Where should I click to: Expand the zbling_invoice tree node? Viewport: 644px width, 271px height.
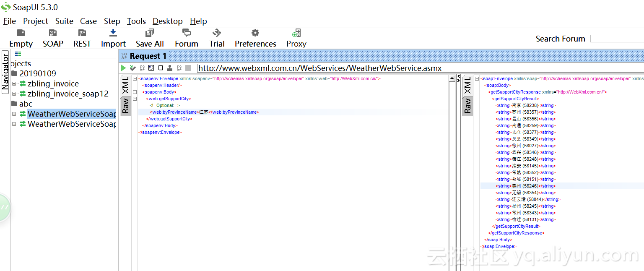coord(14,84)
